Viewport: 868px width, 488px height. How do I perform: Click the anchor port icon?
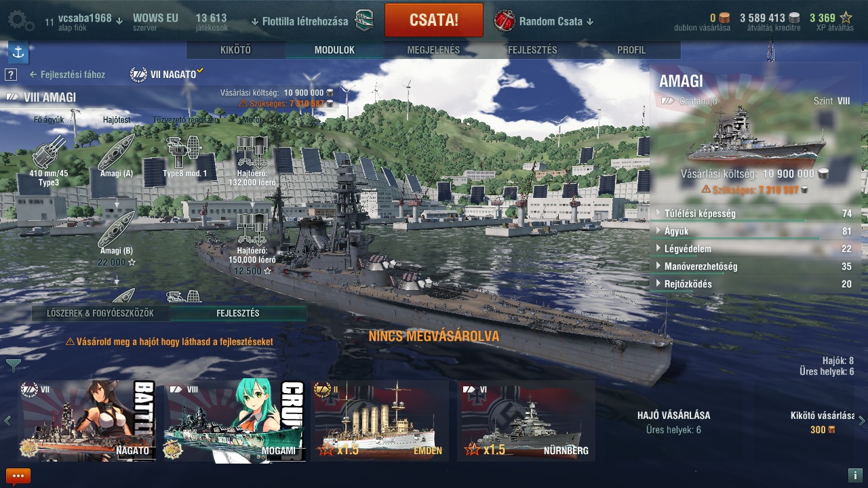point(18,52)
